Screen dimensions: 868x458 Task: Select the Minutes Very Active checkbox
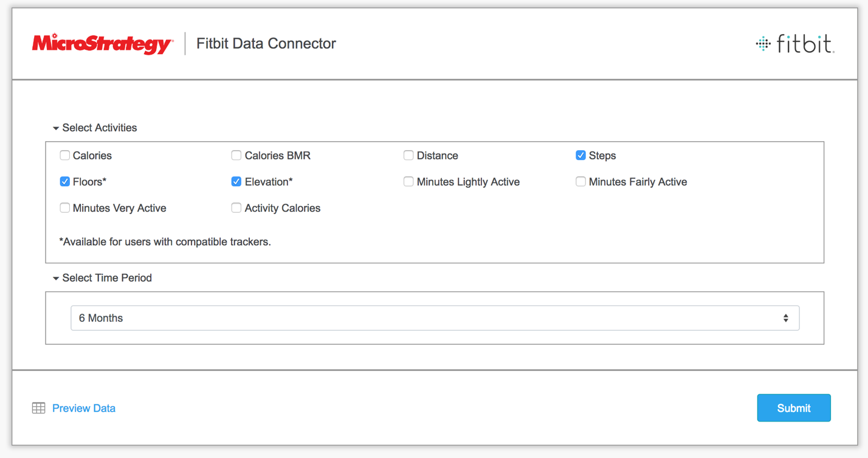[x=65, y=208]
